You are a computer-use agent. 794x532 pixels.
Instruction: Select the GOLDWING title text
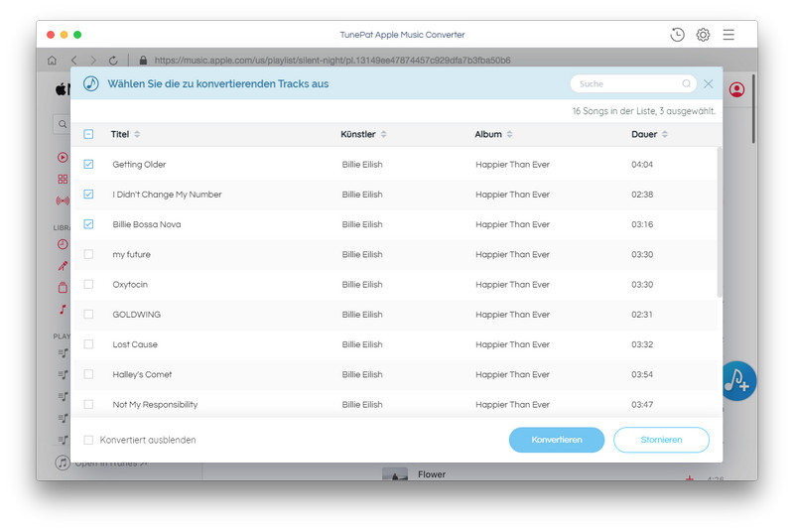pyautogui.click(x=137, y=315)
